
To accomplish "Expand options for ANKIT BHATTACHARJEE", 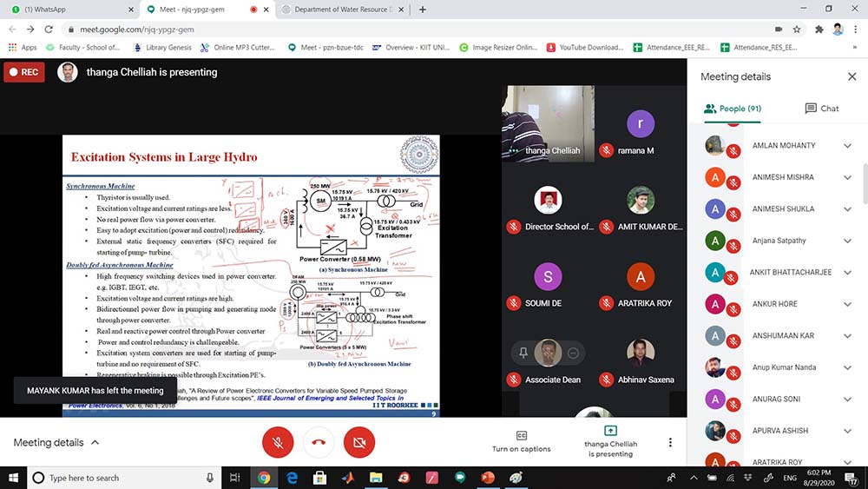I will click(847, 273).
